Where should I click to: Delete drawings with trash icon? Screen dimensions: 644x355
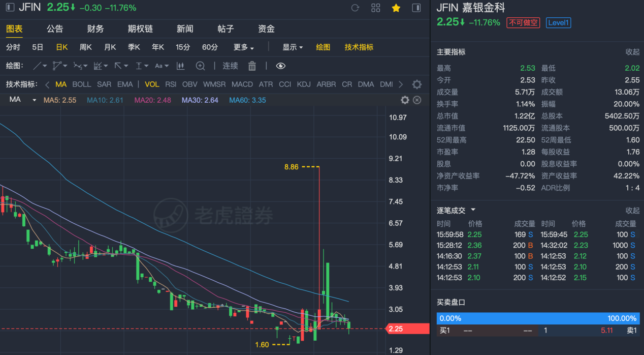[252, 66]
